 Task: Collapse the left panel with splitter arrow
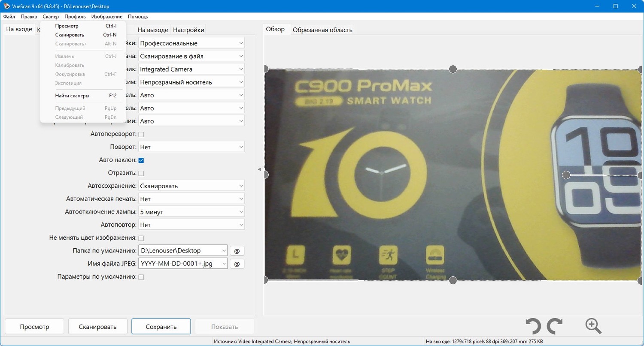(x=259, y=170)
